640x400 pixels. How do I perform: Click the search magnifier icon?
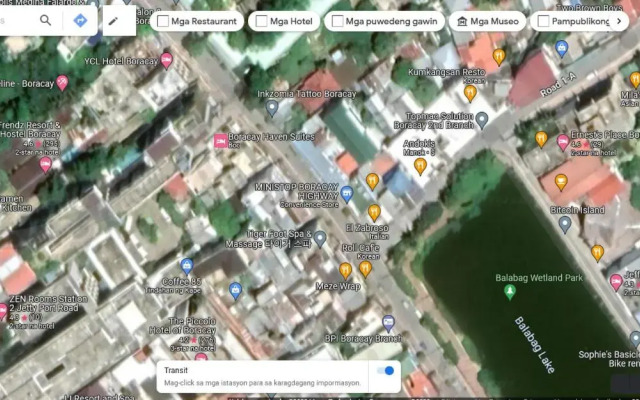pos(45,20)
